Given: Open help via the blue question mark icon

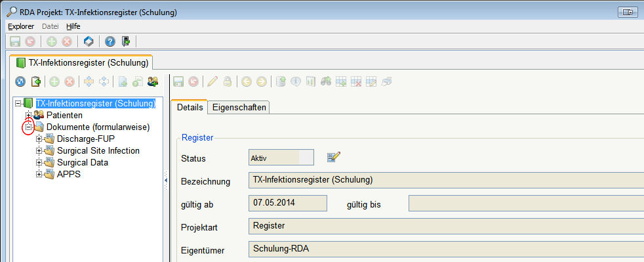Looking at the screenshot, I should coord(110,41).
